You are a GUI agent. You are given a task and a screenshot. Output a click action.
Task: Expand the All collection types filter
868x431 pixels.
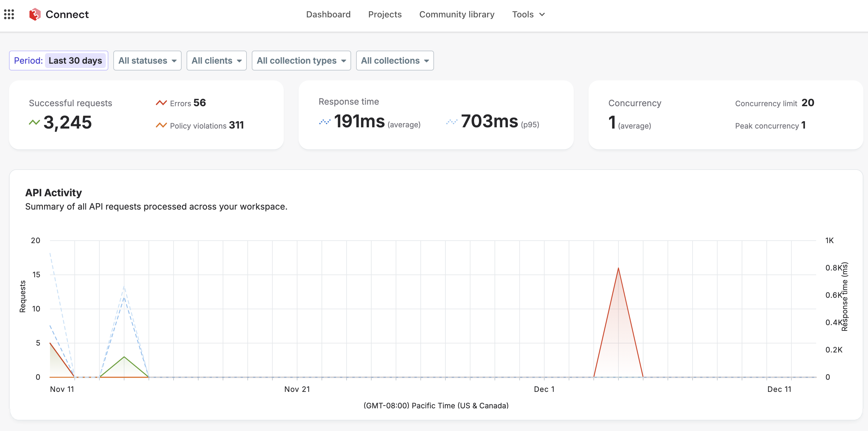[301, 61]
